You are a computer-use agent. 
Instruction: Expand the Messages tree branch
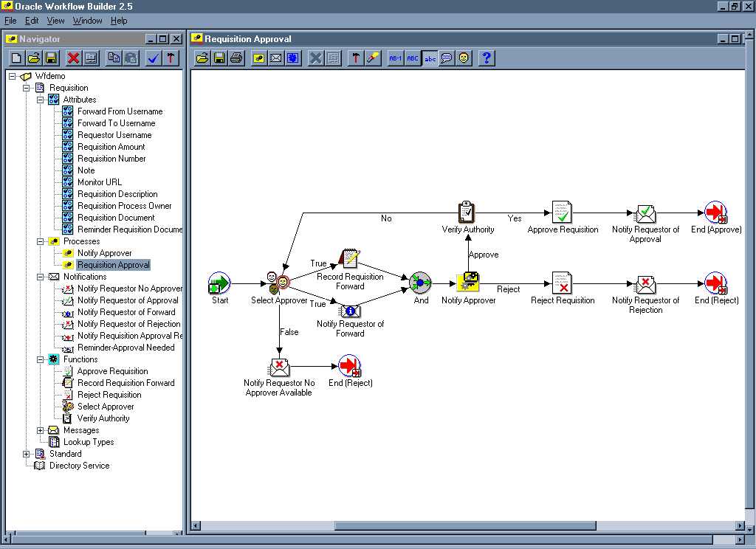coord(41,430)
